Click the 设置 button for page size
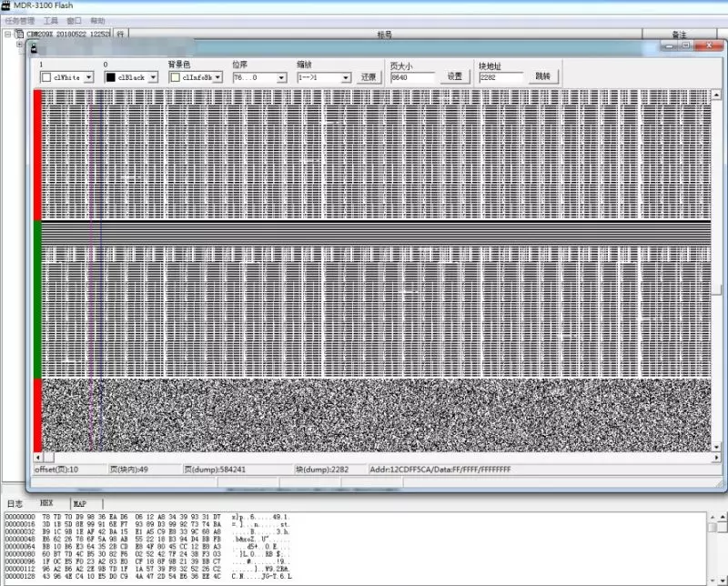 point(455,77)
